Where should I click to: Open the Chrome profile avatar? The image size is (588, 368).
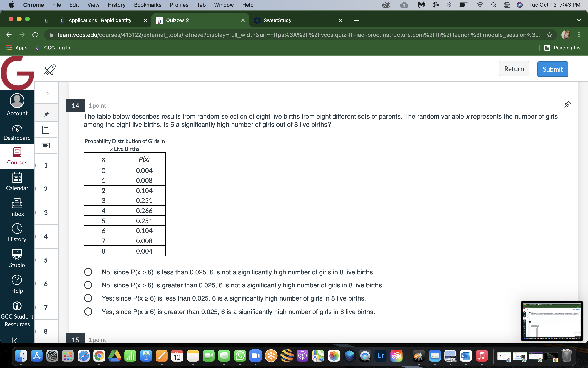coord(566,35)
